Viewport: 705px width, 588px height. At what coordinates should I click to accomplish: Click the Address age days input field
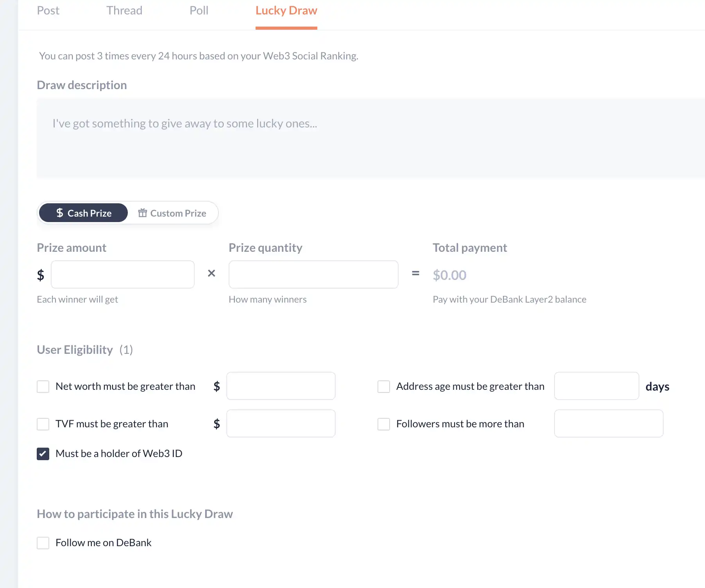pos(596,386)
